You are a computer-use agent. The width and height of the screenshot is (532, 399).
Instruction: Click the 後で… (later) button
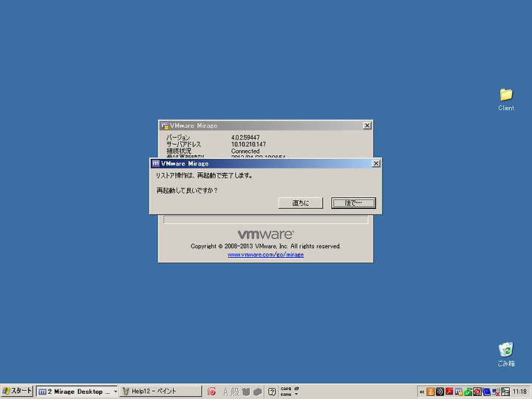point(353,203)
